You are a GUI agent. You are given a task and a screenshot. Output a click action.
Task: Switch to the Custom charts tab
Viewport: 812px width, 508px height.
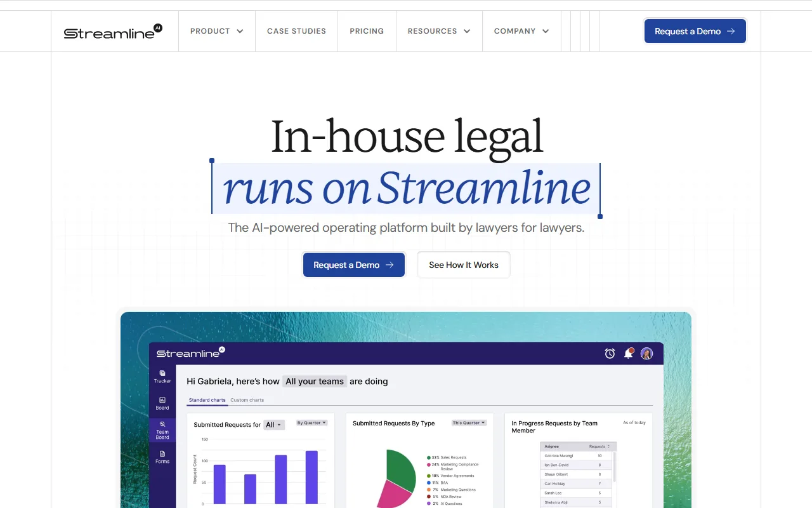click(247, 400)
